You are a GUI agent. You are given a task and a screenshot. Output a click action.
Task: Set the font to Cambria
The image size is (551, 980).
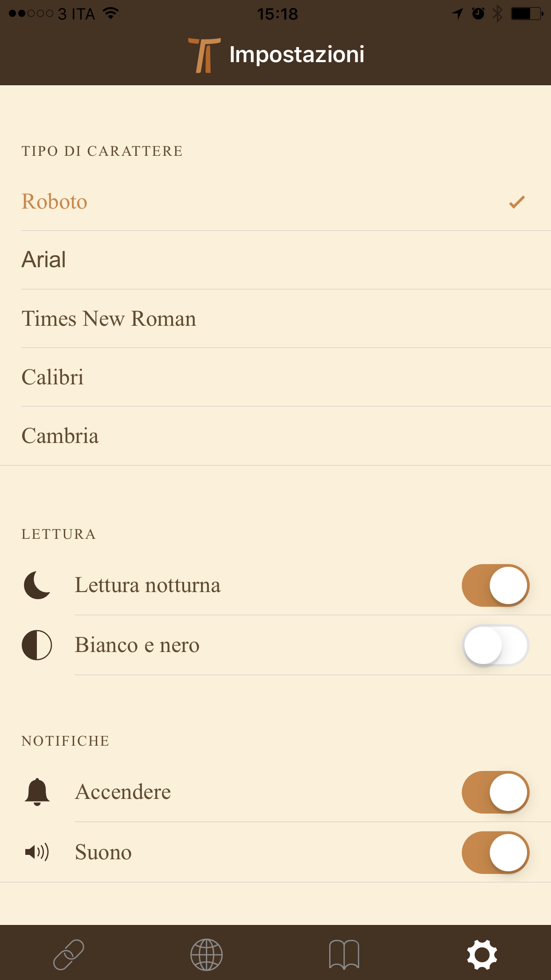tap(60, 436)
